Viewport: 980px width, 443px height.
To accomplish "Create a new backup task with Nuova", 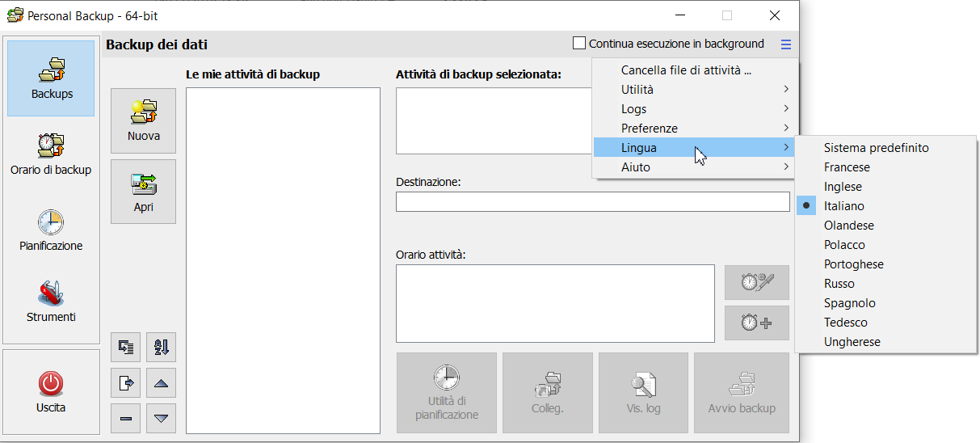I will tap(143, 120).
